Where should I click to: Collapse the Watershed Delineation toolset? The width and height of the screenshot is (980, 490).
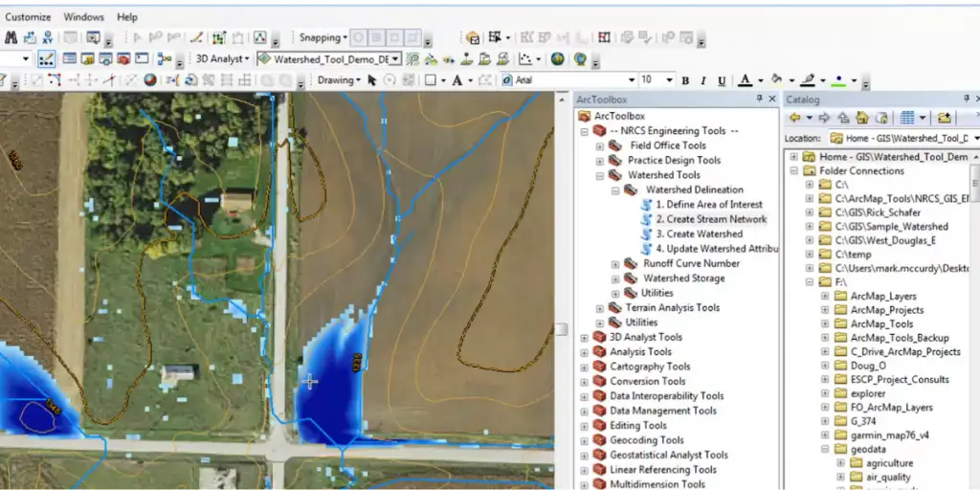[x=616, y=189]
